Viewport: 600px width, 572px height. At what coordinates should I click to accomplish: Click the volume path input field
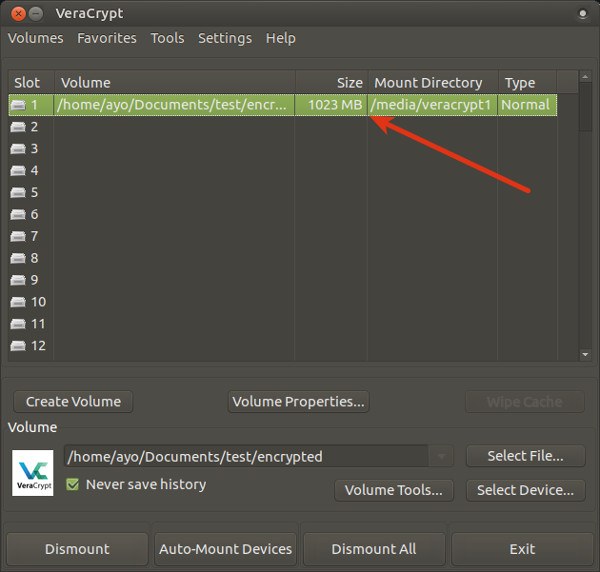tap(247, 456)
